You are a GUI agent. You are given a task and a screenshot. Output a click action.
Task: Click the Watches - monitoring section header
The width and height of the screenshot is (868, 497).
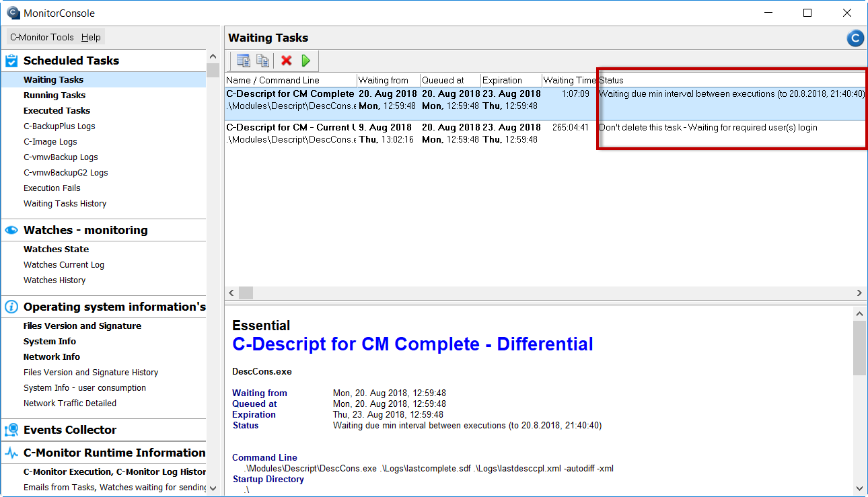[85, 230]
